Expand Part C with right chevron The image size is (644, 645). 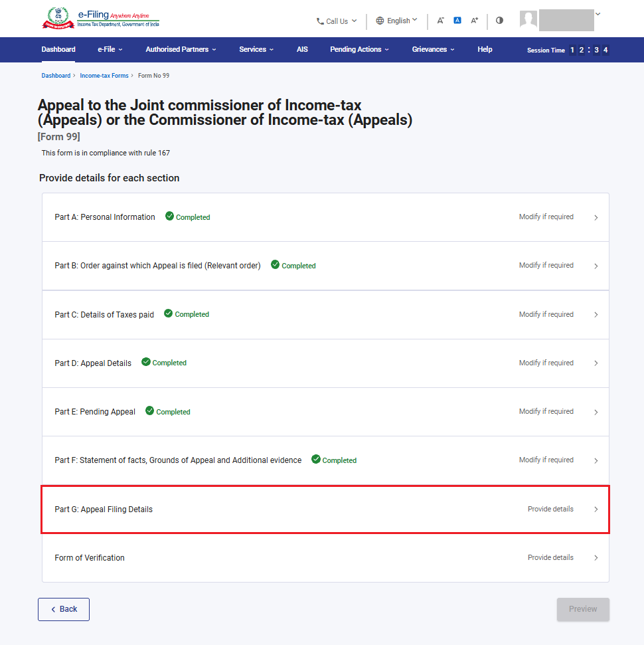tap(596, 315)
